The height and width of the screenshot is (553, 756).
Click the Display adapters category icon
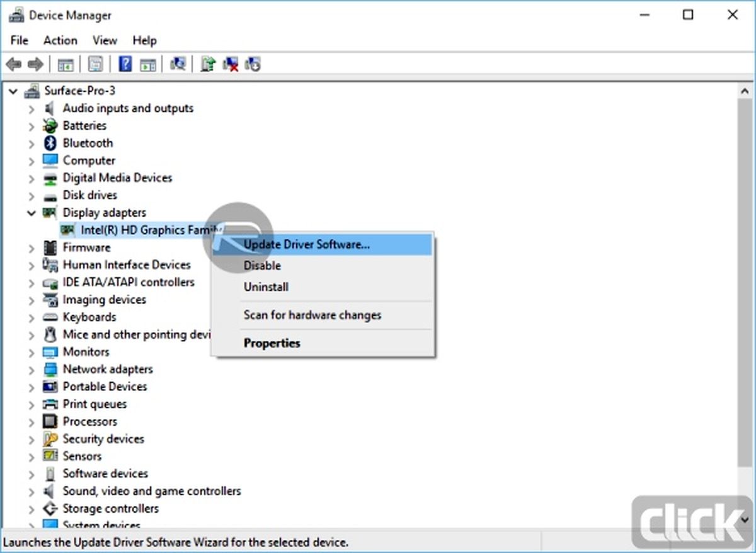[50, 213]
